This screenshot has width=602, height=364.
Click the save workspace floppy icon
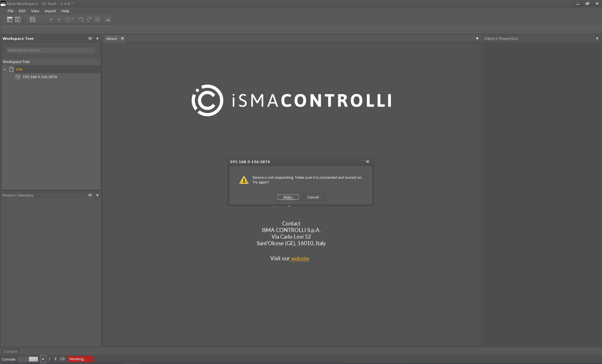[18, 19]
